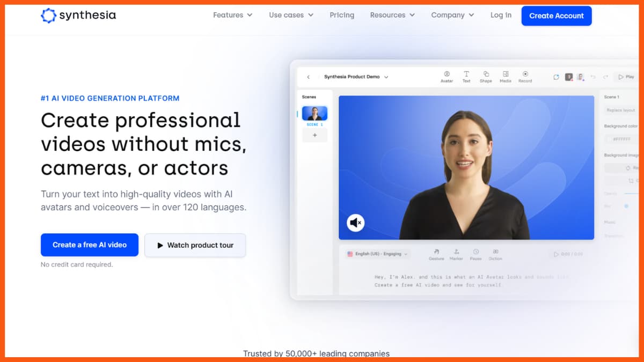Click the sync refresh icon in the editor toolbar
644x362 pixels.
point(557,77)
